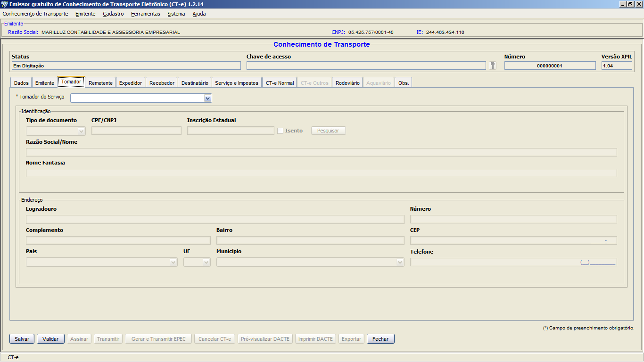
Task: Select the CT-e Outros tab
Action: click(x=314, y=83)
